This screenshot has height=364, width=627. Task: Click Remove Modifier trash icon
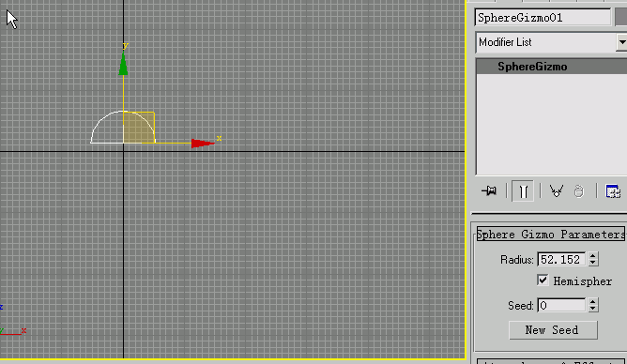click(578, 191)
